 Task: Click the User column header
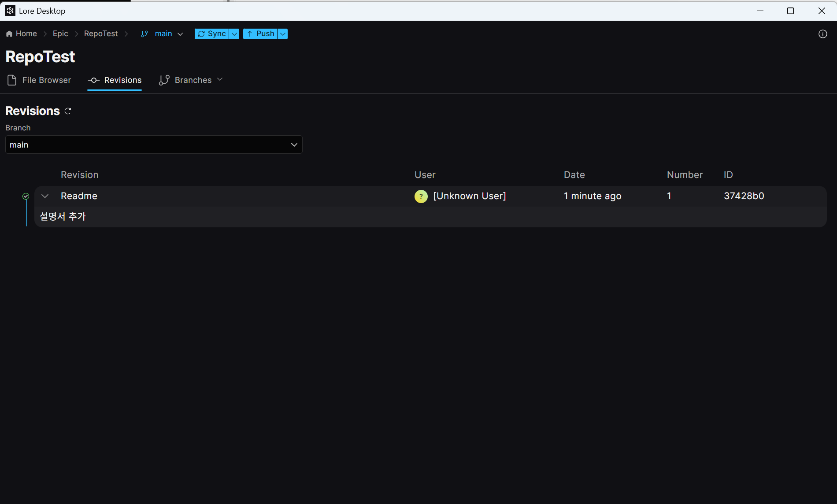(425, 175)
